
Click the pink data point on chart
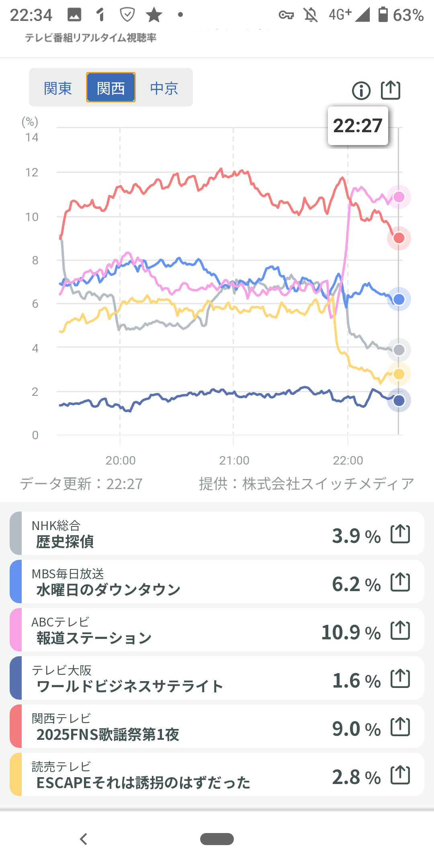click(x=399, y=197)
